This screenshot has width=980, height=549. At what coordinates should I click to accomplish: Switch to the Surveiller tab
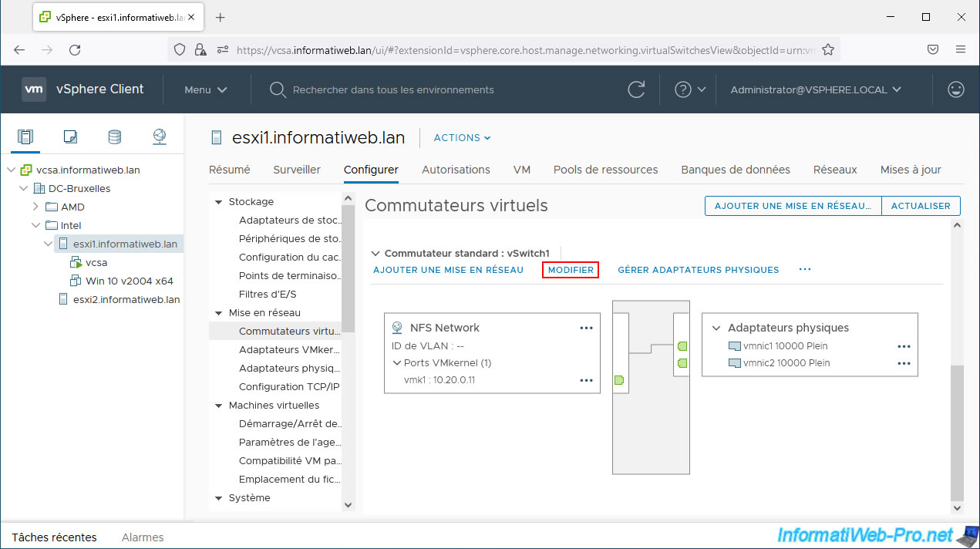(x=297, y=170)
